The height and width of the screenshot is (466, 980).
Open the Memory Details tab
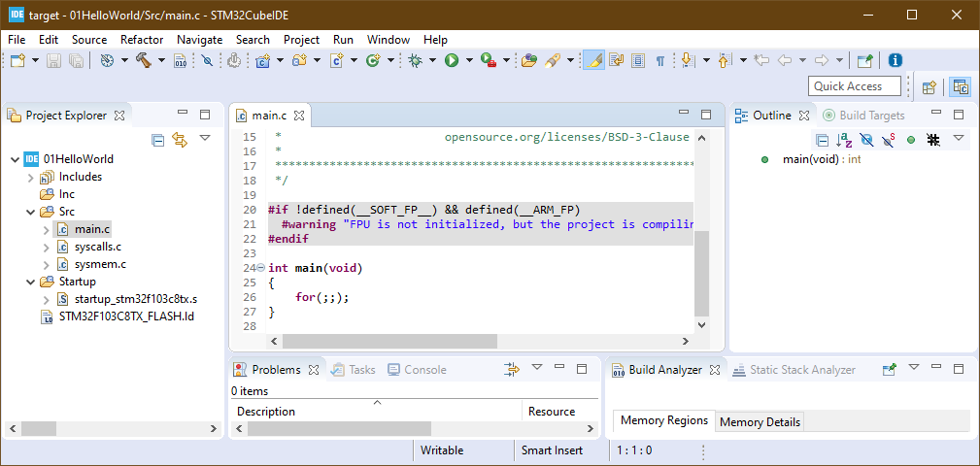pyautogui.click(x=760, y=422)
